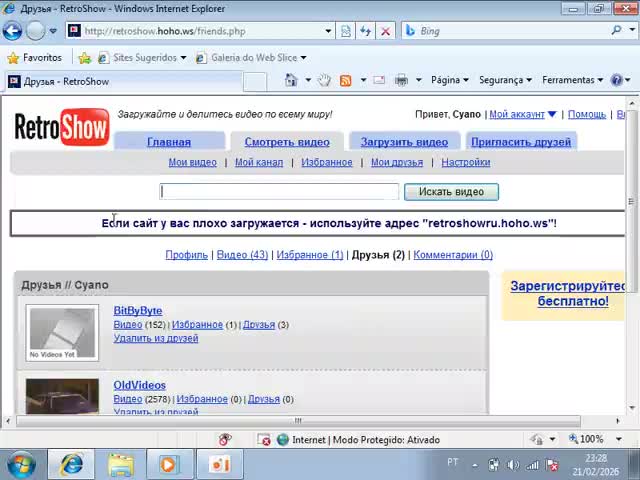This screenshot has height=480, width=640.
Task: Open Windows Explorer folder in taskbar
Action: [x=120, y=464]
